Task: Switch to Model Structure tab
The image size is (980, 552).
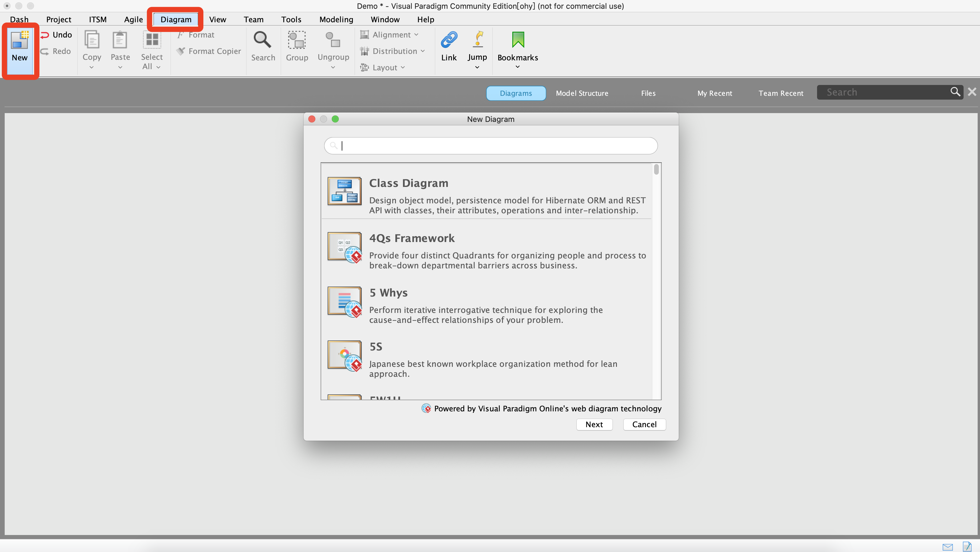Action: (x=582, y=93)
